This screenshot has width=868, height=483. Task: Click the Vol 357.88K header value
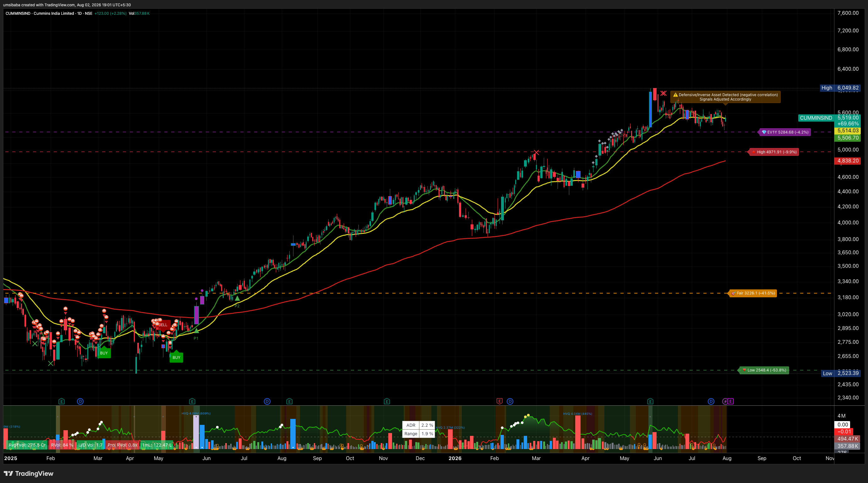tap(139, 14)
